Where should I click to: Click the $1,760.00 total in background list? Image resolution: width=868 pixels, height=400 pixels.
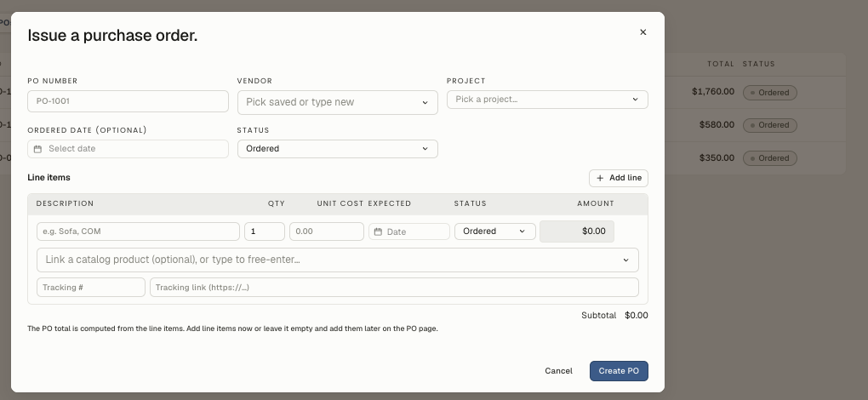(713, 92)
